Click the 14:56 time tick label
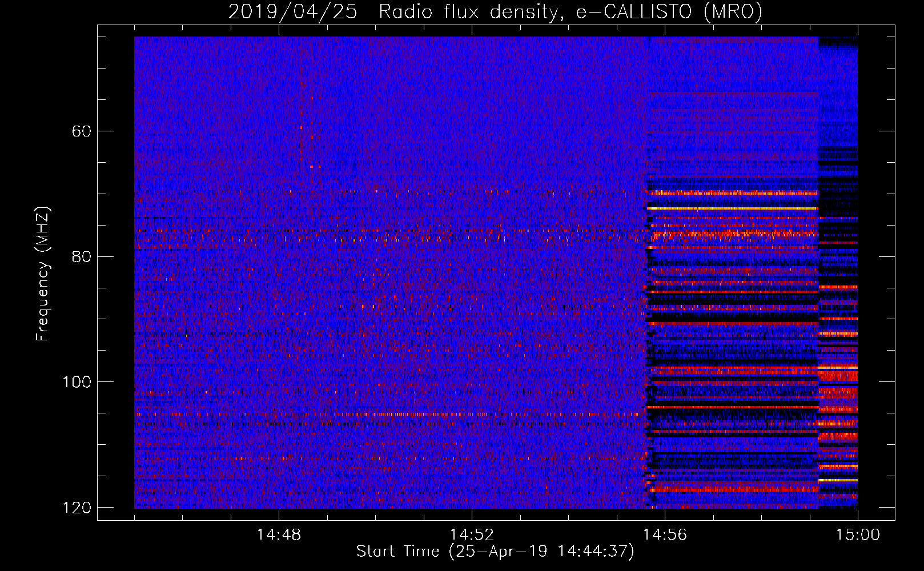Screen dimensions: 924x571 coord(665,535)
